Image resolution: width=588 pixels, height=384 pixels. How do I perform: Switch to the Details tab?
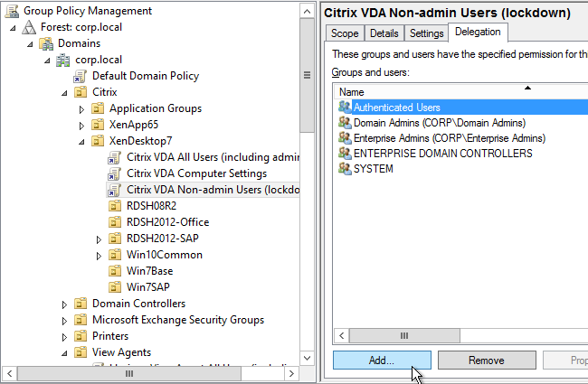pos(384,33)
